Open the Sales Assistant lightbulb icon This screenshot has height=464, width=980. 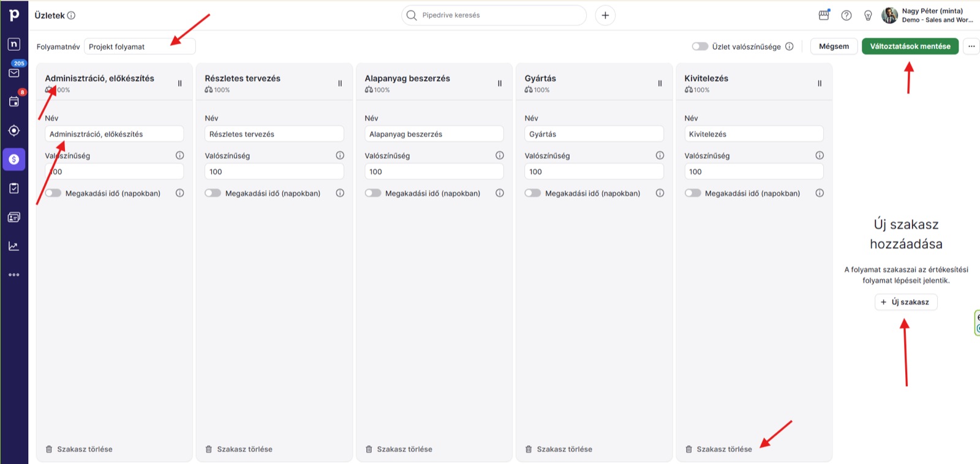868,15
